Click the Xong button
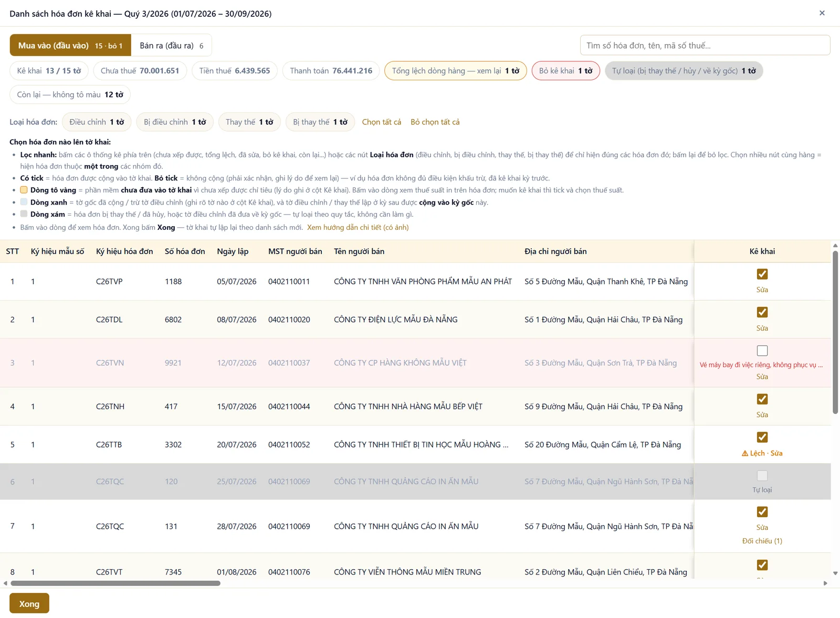The width and height of the screenshot is (840, 618). pos(29,603)
